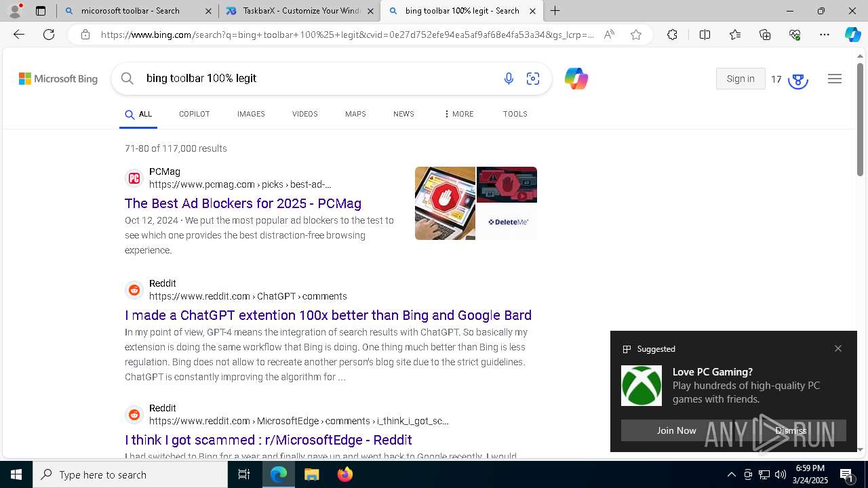Open Copilot sidebar icon in toolbar
This screenshot has height=488, width=868.
pyautogui.click(x=852, y=35)
